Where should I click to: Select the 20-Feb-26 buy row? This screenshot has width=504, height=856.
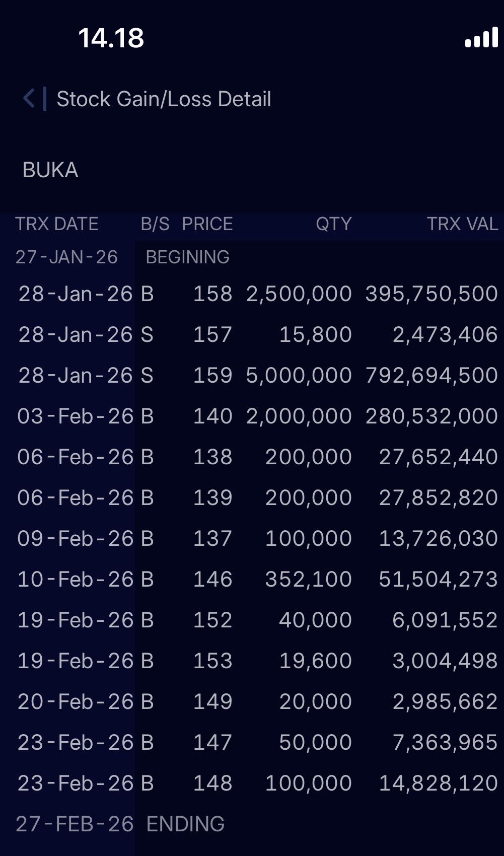pos(252,702)
